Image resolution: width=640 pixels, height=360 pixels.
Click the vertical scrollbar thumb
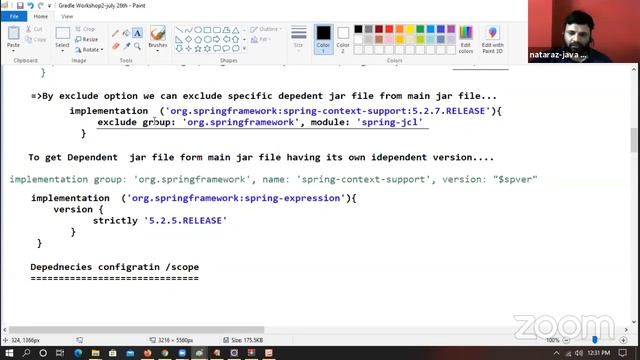(x=633, y=140)
